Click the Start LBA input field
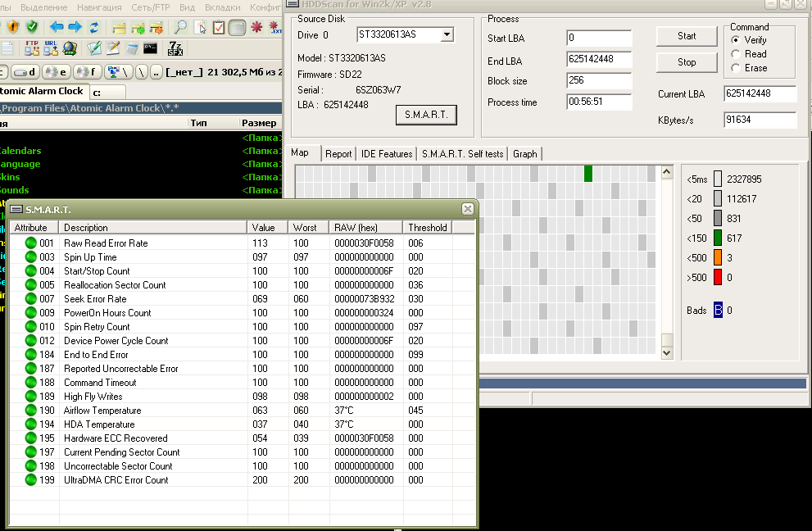Image resolution: width=812 pixels, height=531 pixels. tap(599, 38)
